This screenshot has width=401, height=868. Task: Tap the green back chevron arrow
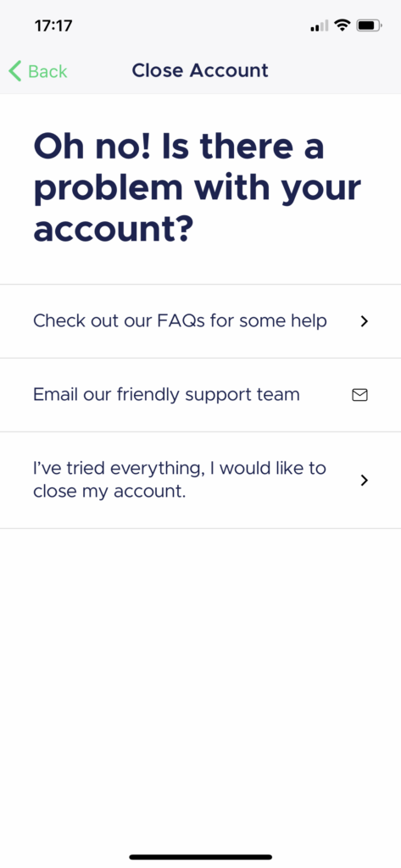[x=15, y=71]
